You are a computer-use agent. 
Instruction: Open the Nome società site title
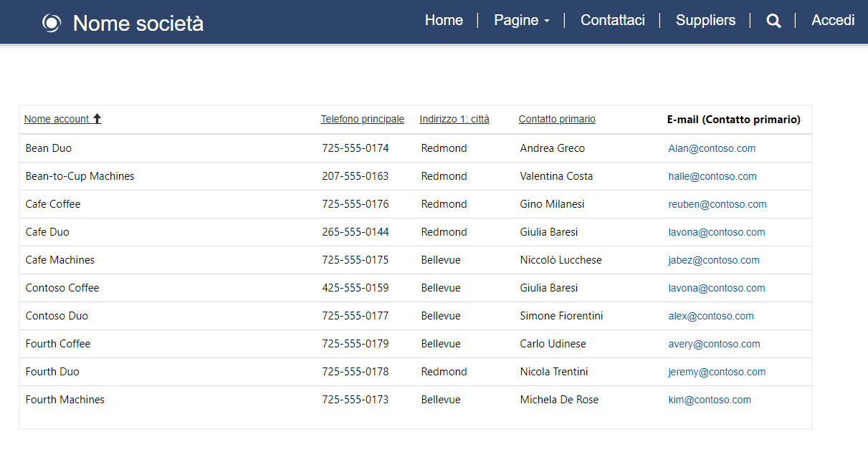click(138, 23)
